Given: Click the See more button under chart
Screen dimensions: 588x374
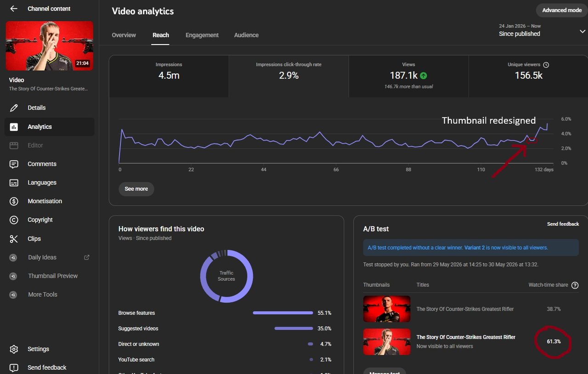Looking at the screenshot, I should 136,189.
